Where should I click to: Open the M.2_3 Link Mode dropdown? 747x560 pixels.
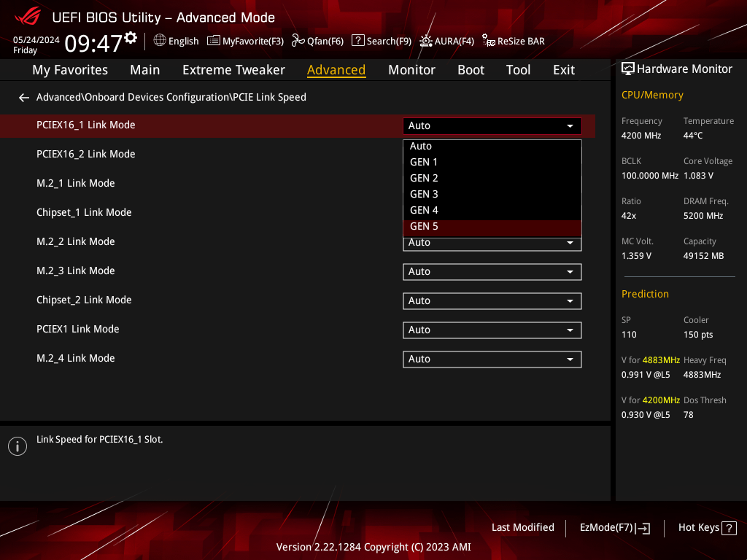(x=492, y=272)
